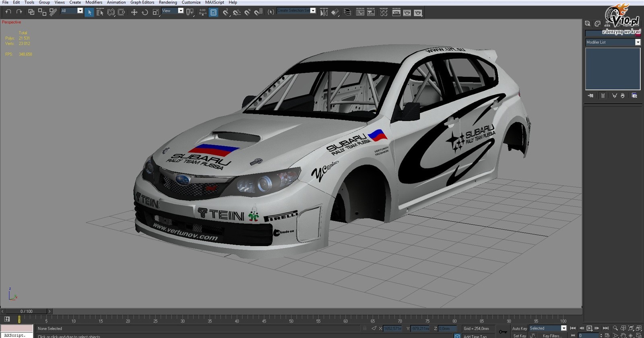Image resolution: width=644 pixels, height=338 pixels.
Task: Click the Play Animation button
Action: coord(589,328)
